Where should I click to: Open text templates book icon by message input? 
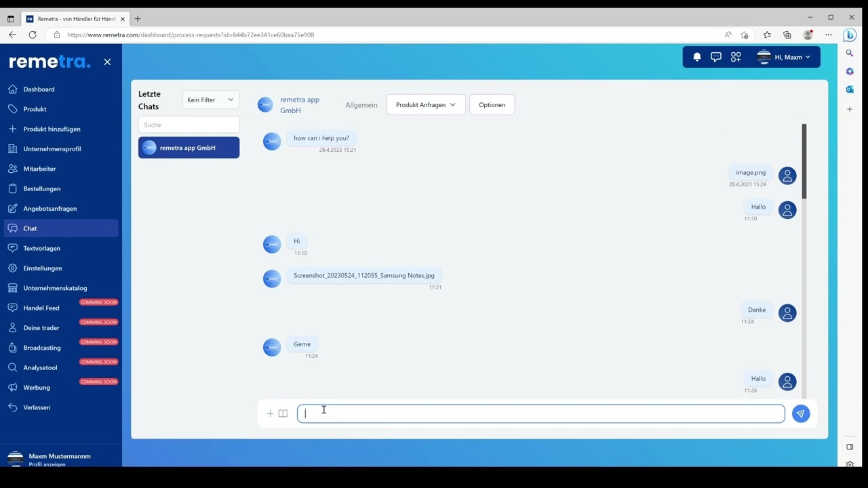point(283,413)
